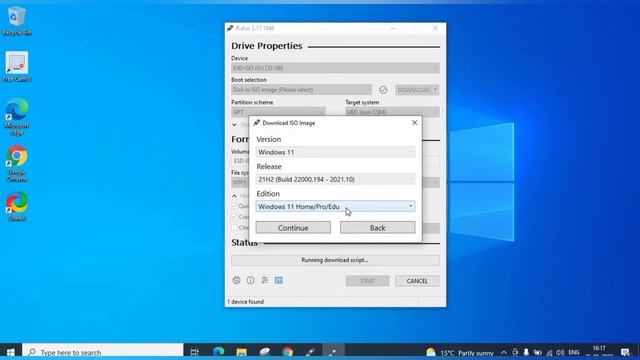Image resolution: width=640 pixels, height=360 pixels.
Task: Open the Boot selection dropdown in Rufus
Action: [x=301, y=90]
